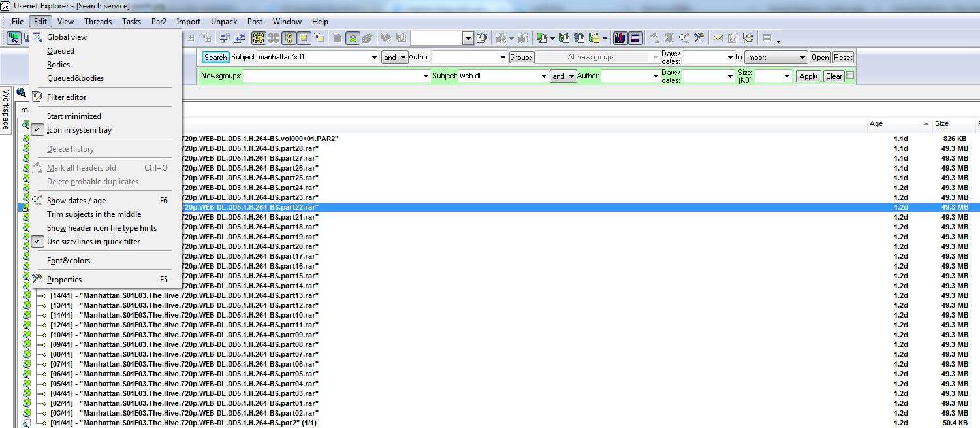Click the filter editor icon beside toolbar combo box

pyautogui.click(x=482, y=38)
